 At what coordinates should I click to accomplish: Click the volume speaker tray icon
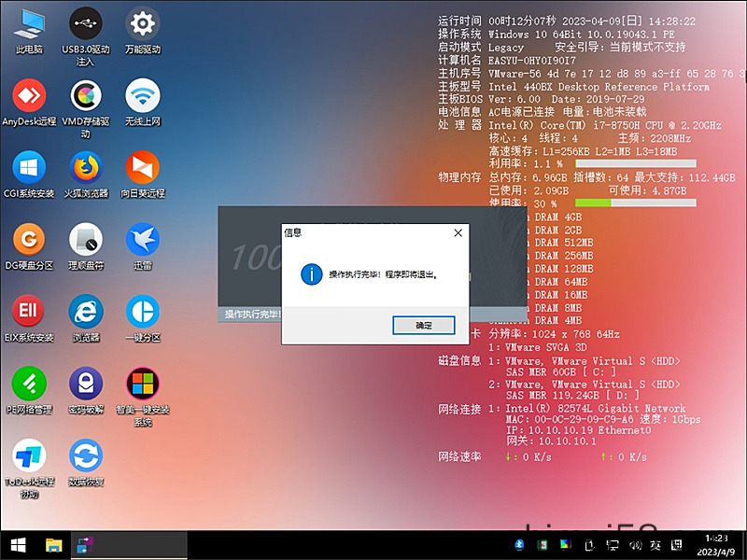pos(635,545)
